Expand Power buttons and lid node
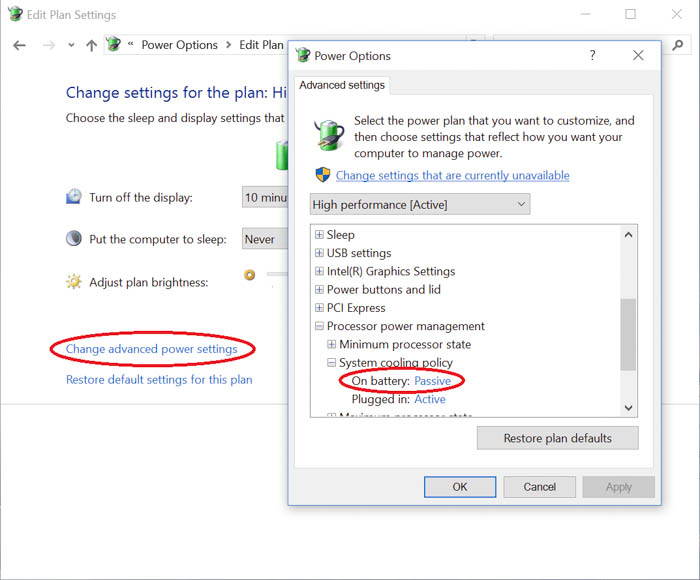Viewport: 700px width, 580px height. [x=319, y=289]
